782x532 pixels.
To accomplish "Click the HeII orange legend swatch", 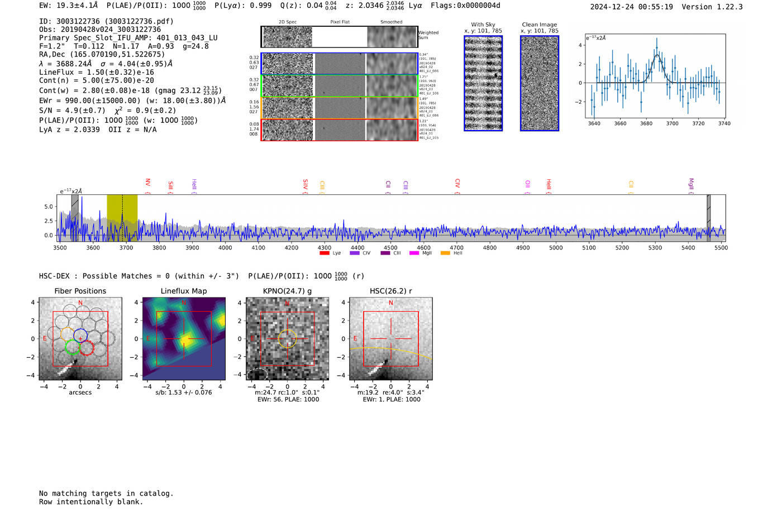I will [445, 253].
